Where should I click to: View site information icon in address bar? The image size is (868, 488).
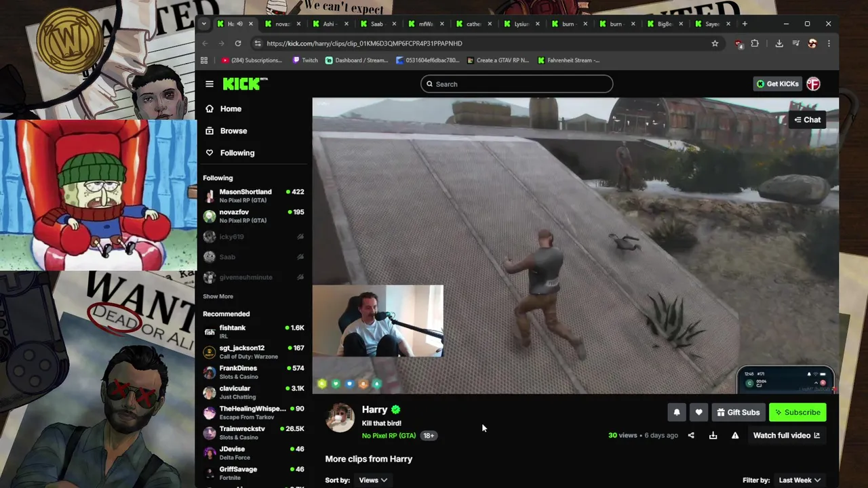[x=258, y=43]
